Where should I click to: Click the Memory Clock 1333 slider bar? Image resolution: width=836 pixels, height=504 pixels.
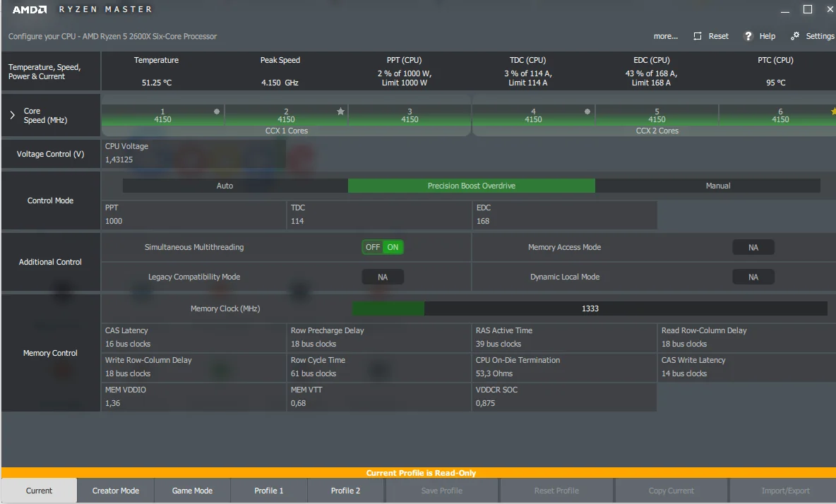(590, 308)
